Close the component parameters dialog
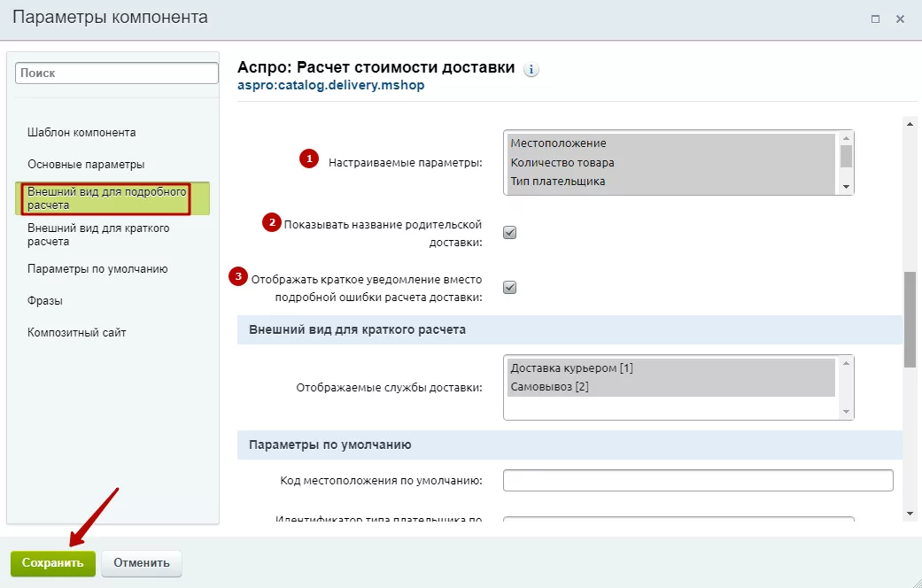Viewport: 922px width, 588px height. coord(900,19)
